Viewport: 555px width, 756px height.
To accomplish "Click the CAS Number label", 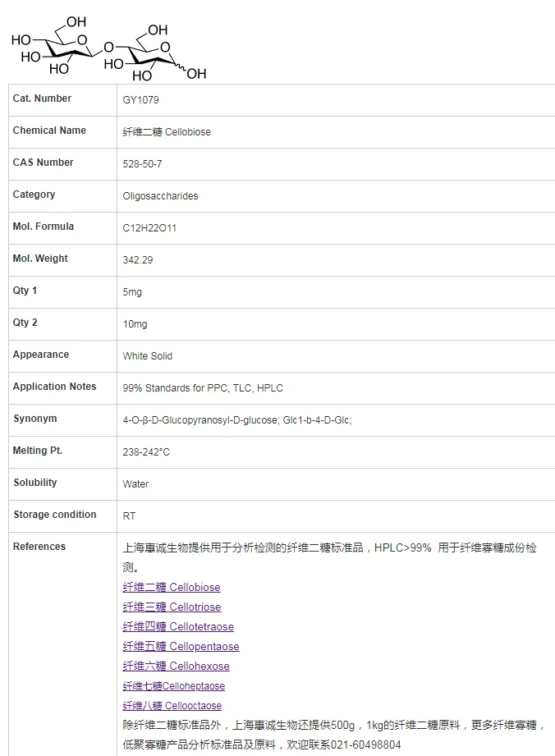I will 43,163.
